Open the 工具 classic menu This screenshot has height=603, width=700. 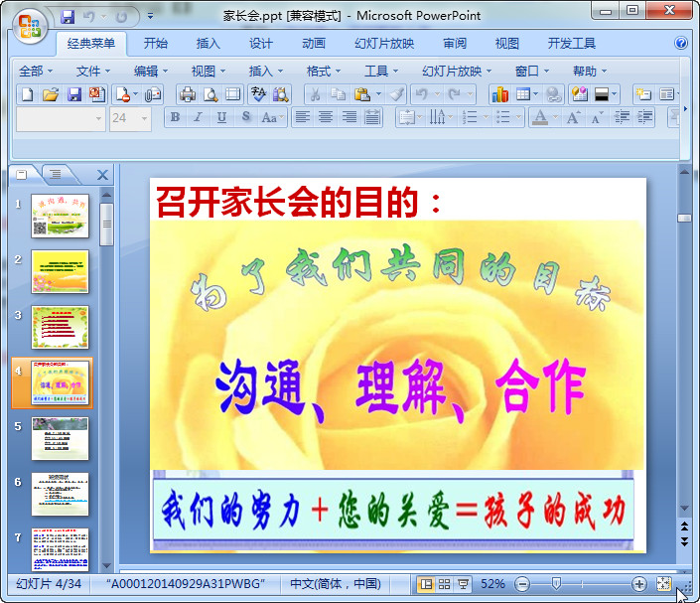point(381,71)
